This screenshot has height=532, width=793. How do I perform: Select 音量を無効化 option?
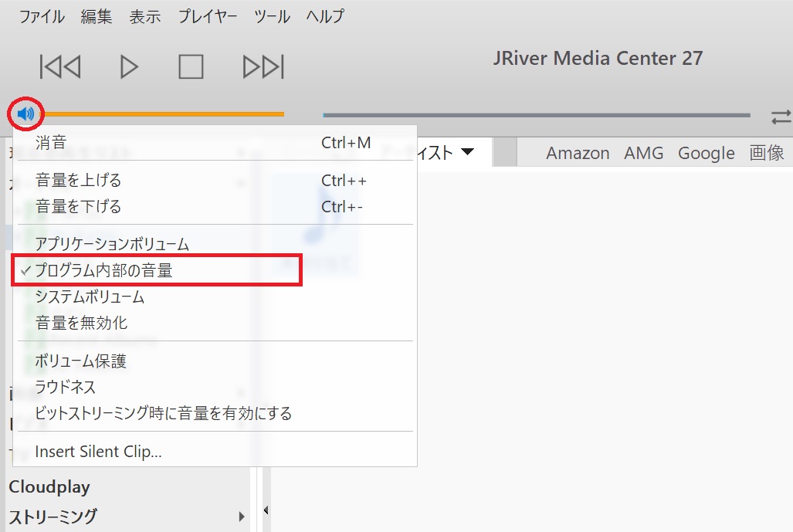215,323
